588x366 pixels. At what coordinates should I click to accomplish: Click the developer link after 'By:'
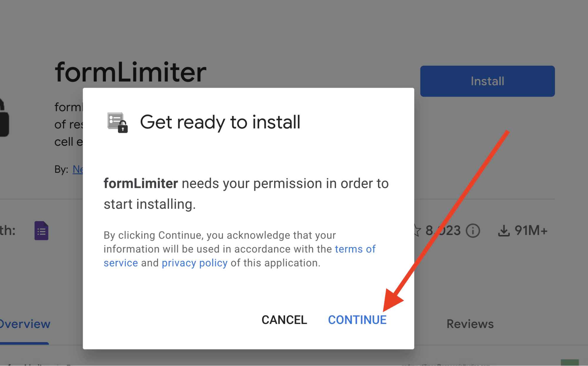click(x=78, y=169)
